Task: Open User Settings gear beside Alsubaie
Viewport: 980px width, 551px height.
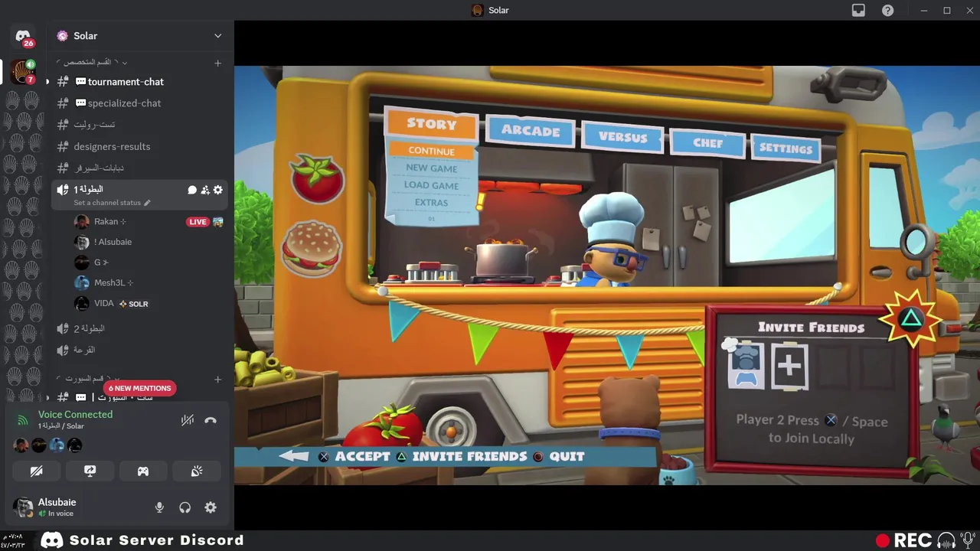Action: coord(211,507)
